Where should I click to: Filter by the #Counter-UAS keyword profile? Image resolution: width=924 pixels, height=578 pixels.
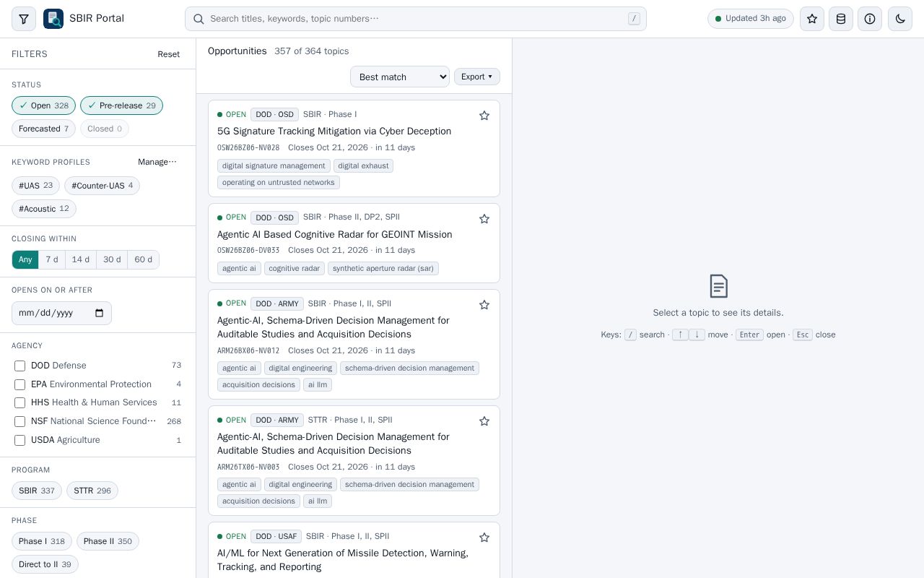pos(102,186)
